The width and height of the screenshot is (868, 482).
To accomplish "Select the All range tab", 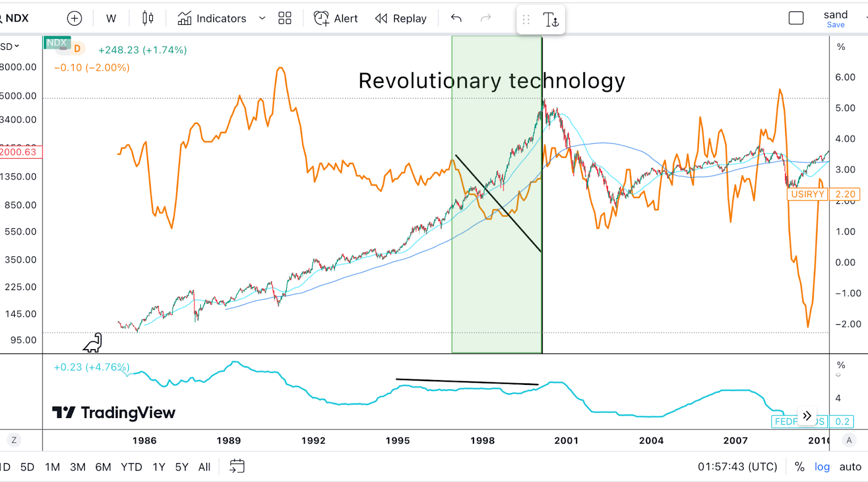I will tap(204, 466).
